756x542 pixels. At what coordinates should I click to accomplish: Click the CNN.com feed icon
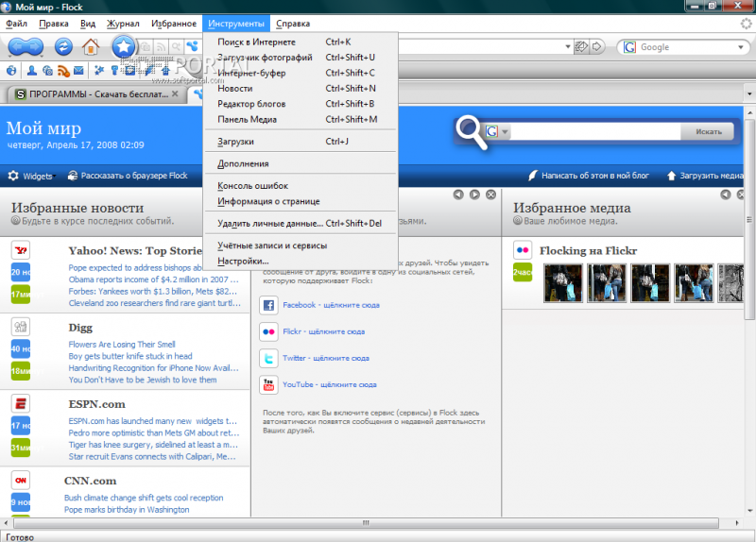[x=20, y=480]
